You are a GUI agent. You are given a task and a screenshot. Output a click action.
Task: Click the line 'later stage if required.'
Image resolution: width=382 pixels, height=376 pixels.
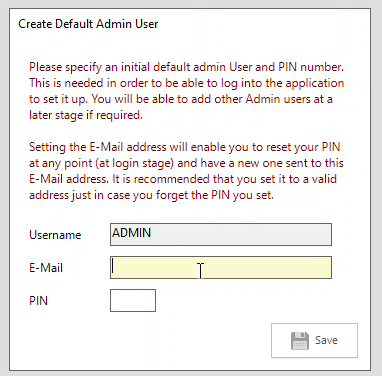pos(86,115)
